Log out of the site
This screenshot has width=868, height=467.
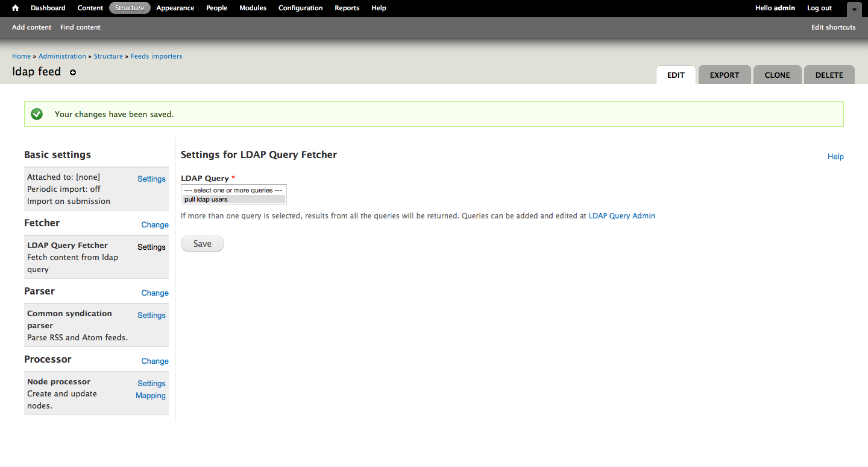820,8
